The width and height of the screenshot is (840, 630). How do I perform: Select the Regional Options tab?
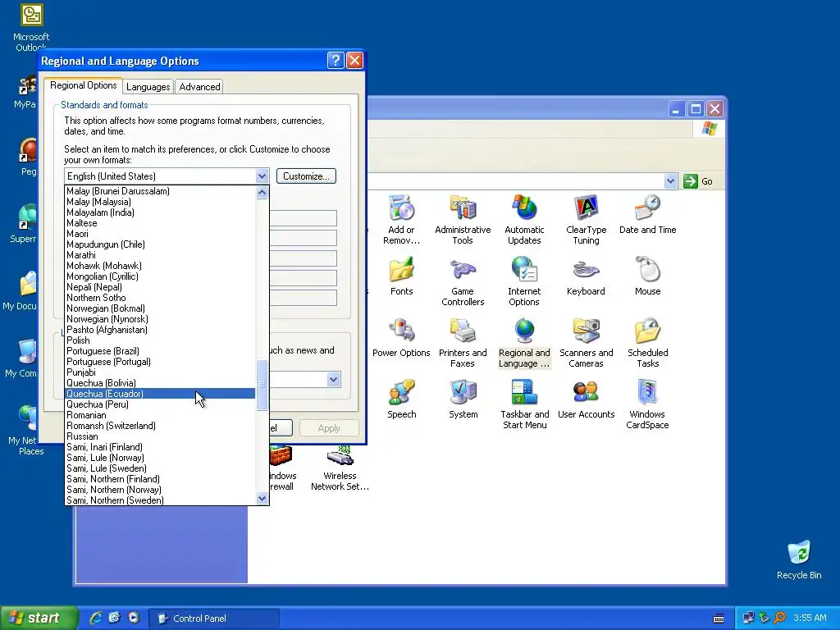click(83, 85)
